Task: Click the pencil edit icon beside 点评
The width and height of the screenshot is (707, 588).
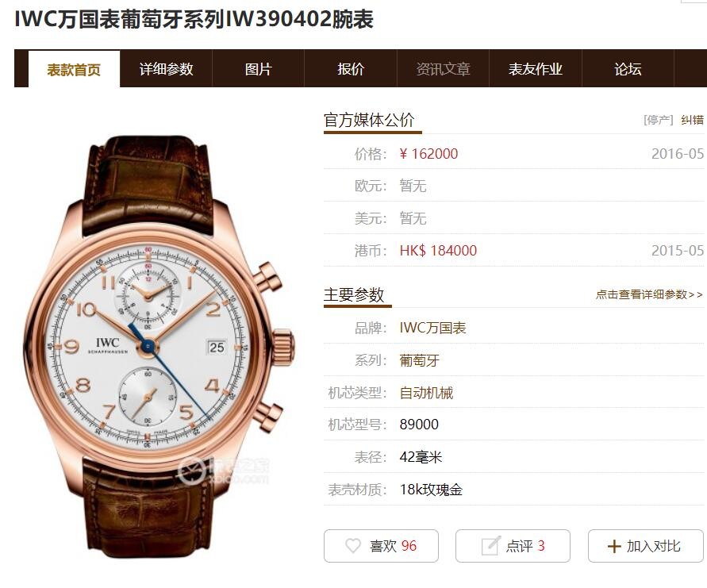Action: coord(491,546)
